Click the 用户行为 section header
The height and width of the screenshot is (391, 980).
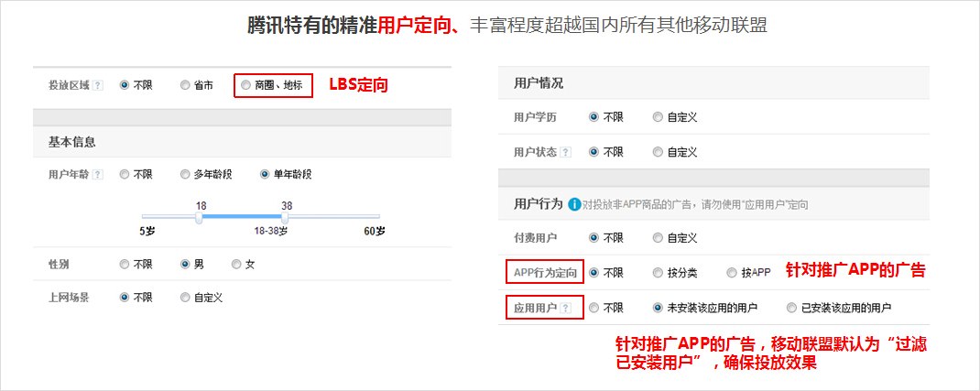coord(539,204)
